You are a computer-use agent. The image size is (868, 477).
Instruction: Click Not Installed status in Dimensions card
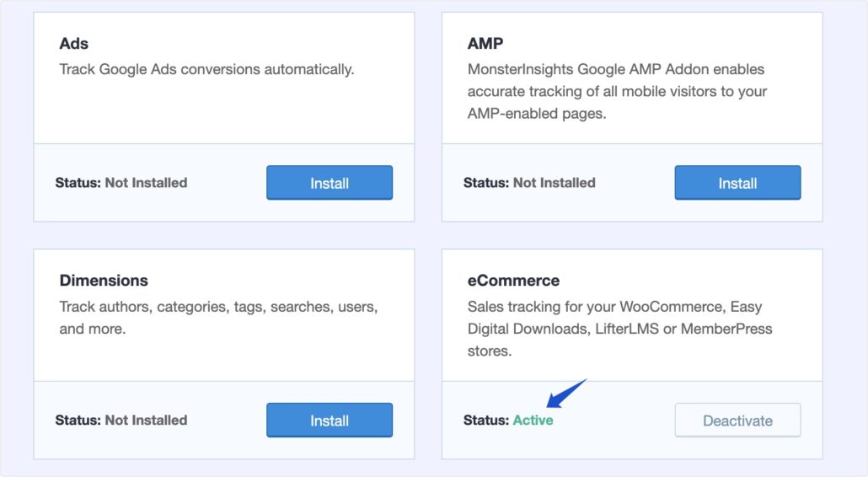[146, 420]
